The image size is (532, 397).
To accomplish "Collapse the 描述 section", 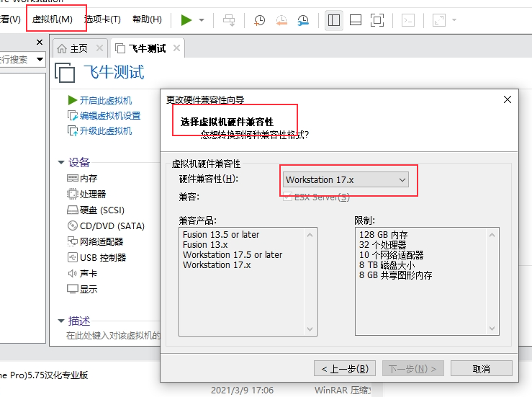I will tap(61, 321).
